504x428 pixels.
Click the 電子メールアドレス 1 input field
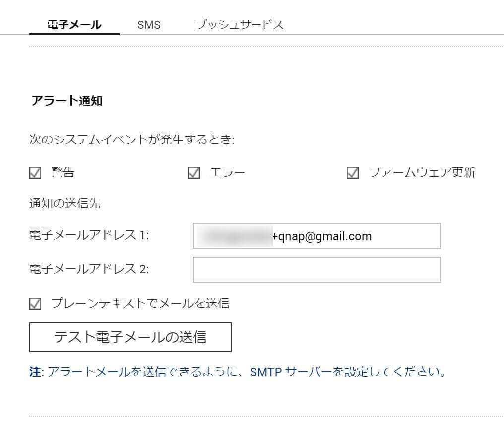(x=316, y=236)
